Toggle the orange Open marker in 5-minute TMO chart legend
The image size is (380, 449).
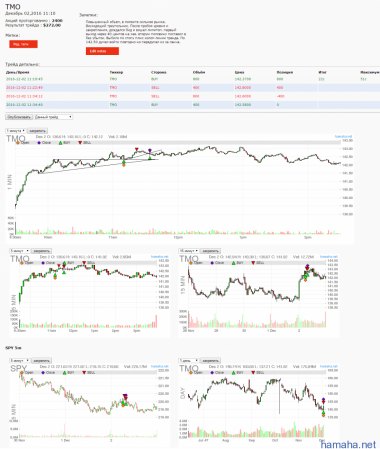point(27,263)
